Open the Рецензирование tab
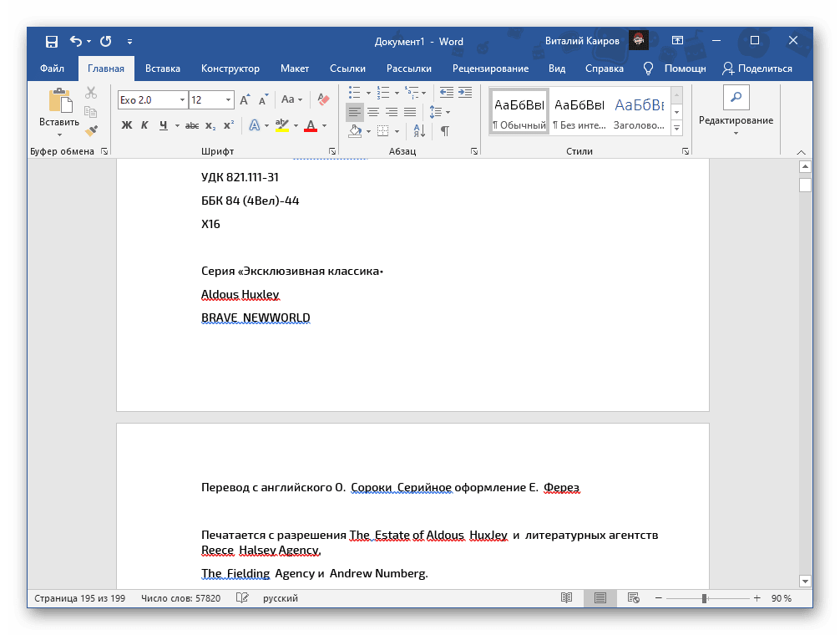The width and height of the screenshot is (840, 635). [x=490, y=69]
